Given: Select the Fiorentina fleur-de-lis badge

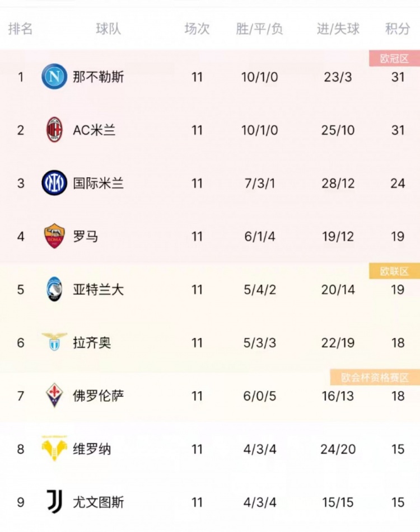Looking at the screenshot, I should pos(54,396).
